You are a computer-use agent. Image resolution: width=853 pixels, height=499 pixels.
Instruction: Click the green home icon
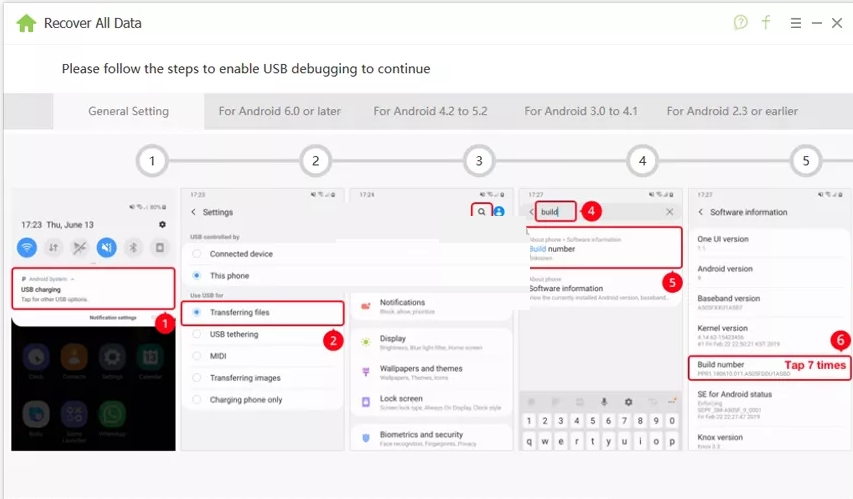(26, 23)
